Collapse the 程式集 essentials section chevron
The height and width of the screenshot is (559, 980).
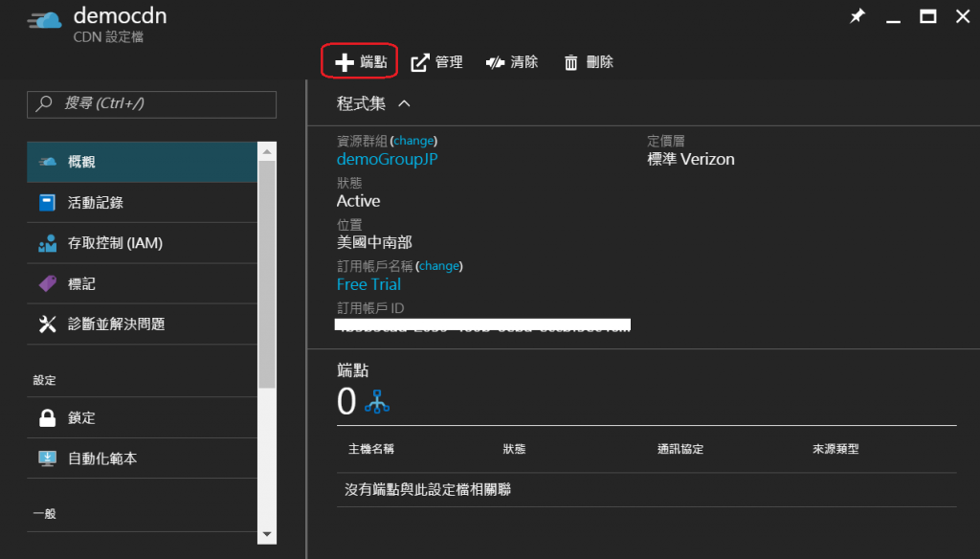(405, 103)
